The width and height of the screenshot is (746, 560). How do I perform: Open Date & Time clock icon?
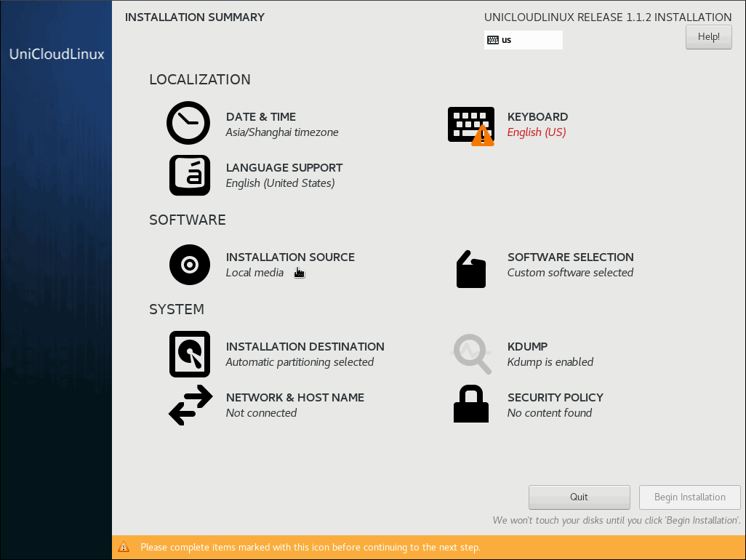pos(188,123)
